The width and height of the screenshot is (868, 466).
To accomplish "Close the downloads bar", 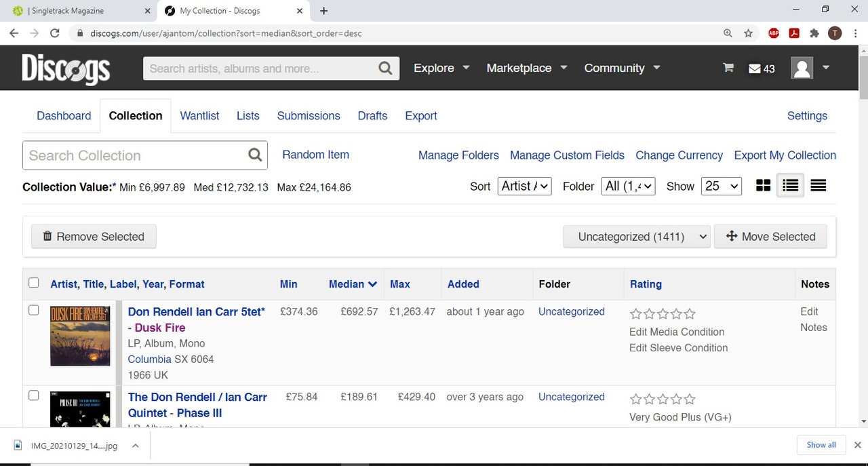I will (x=857, y=445).
